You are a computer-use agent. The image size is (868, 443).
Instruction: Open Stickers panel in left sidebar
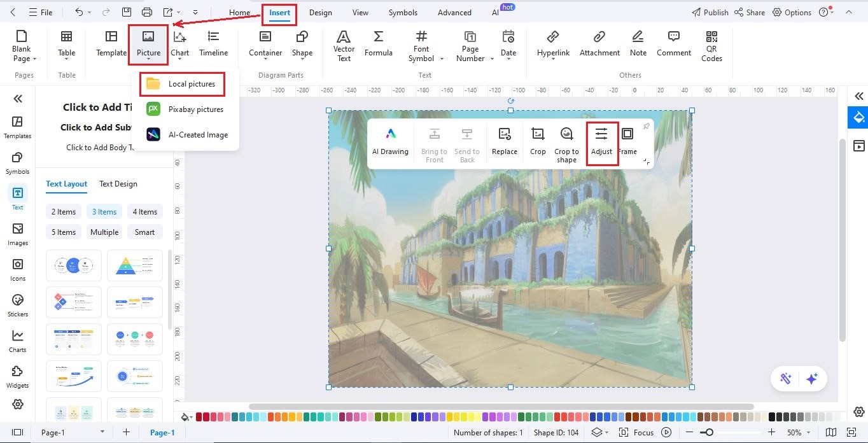18,306
